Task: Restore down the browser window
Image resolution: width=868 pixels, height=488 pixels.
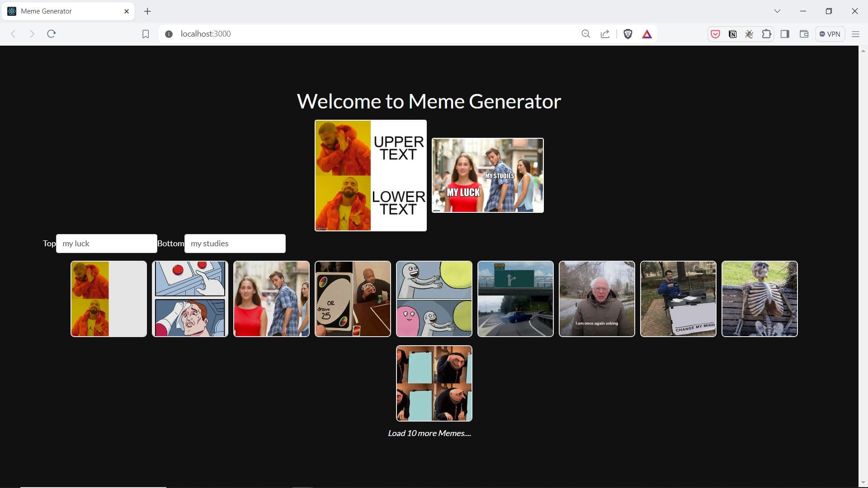Action: coord(829,11)
